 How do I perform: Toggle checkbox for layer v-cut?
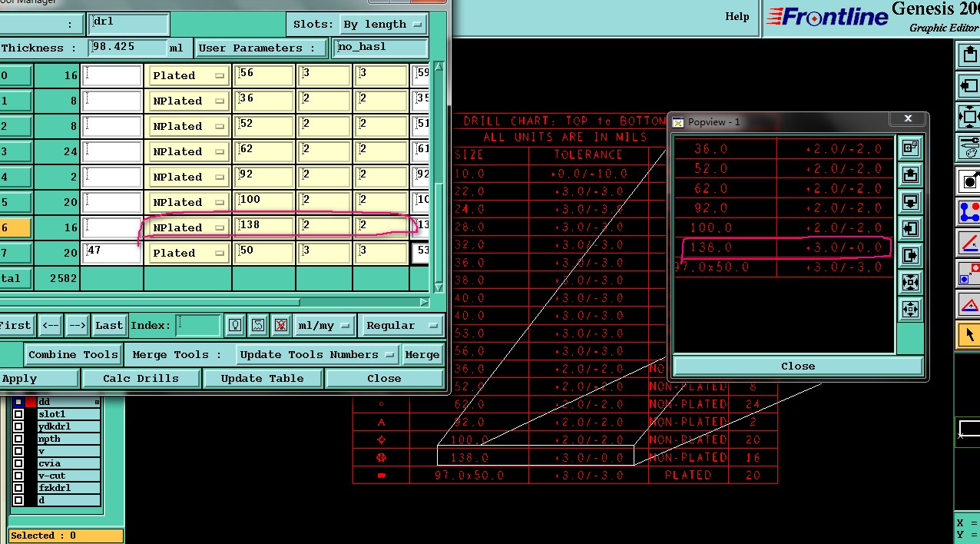[x=18, y=476]
